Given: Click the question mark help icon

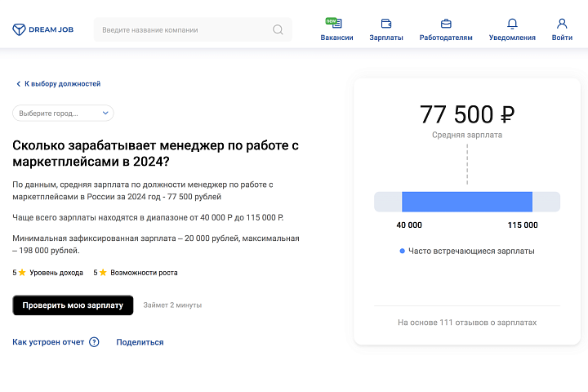Looking at the screenshot, I should pyautogui.click(x=94, y=342).
